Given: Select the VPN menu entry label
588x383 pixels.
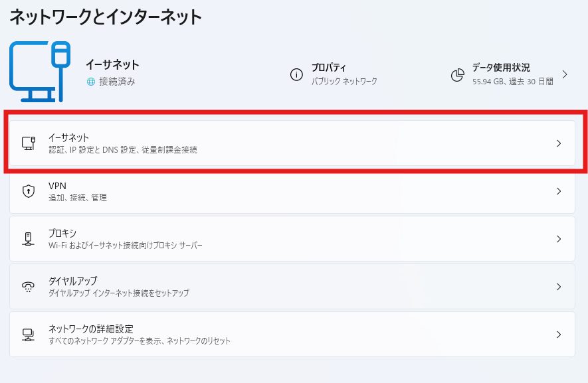Looking at the screenshot, I should [58, 186].
